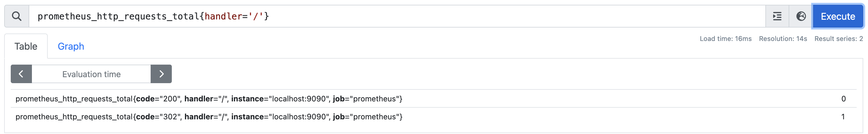Click instance="localhost:9090" label in second row
Image resolution: width=868 pixels, height=134 pixels.
pyautogui.click(x=279, y=116)
